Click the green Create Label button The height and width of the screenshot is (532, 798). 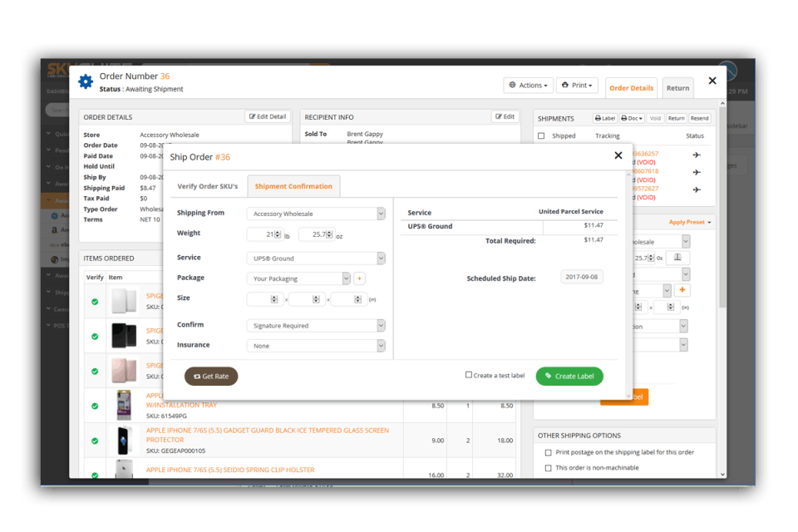(x=569, y=377)
